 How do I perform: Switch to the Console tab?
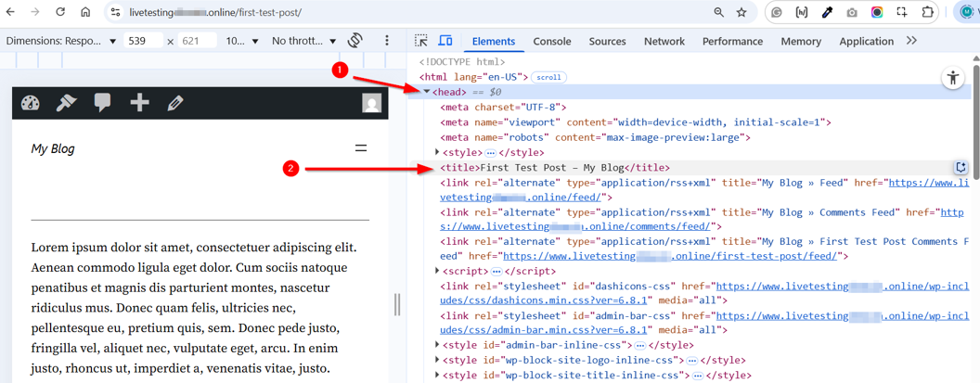click(552, 41)
